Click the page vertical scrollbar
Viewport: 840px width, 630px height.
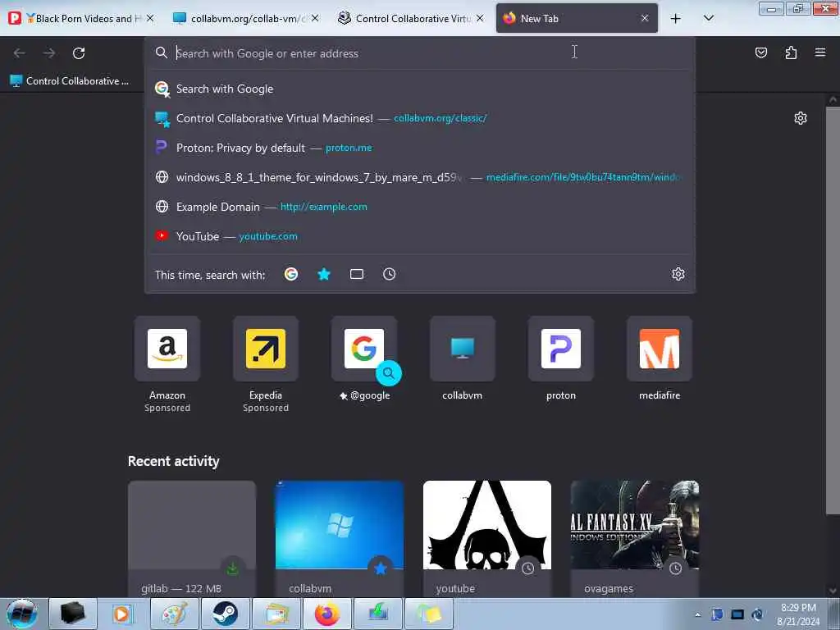point(833,311)
